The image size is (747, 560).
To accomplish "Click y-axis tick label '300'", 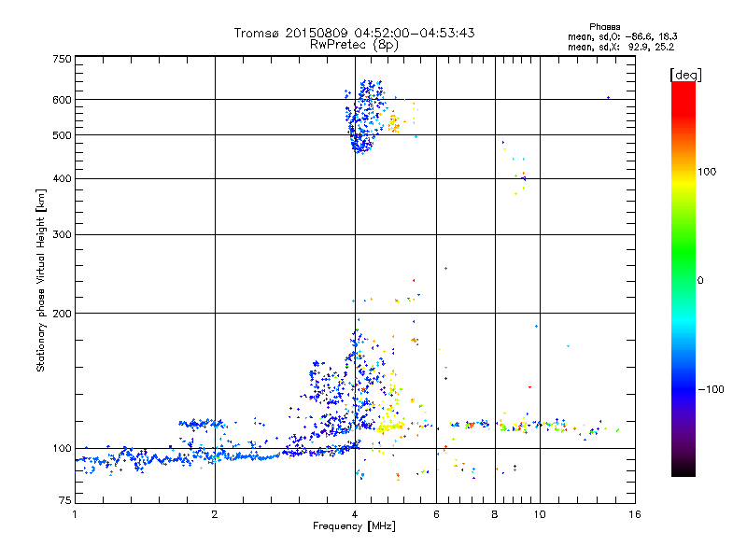I will (x=62, y=235).
